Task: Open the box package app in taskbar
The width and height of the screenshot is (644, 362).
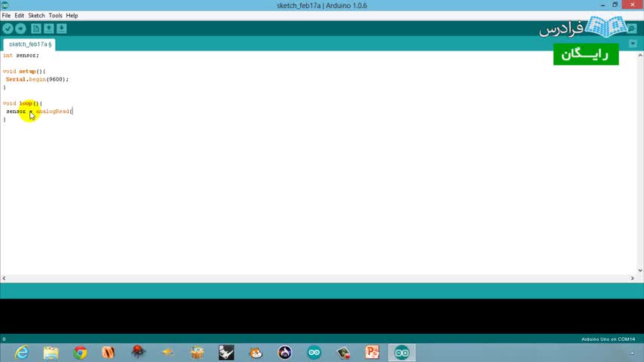Action: 197,352
